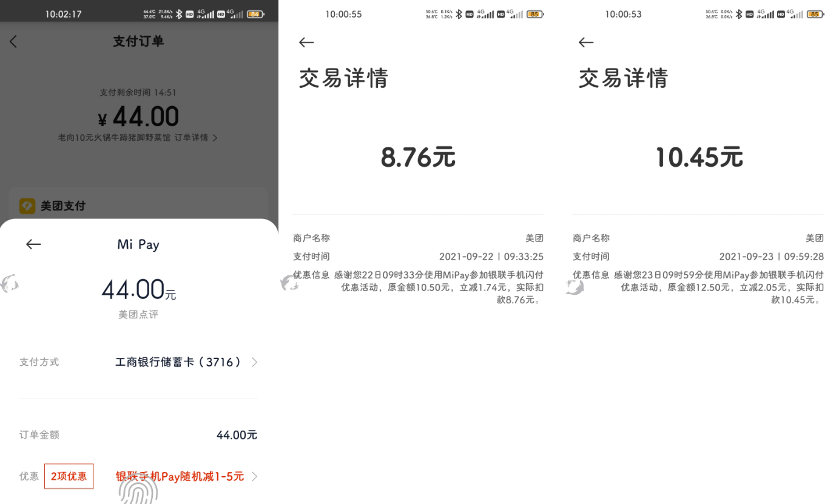
Task: Tap battery icon in 10:00:53 status bar
Action: pos(815,14)
